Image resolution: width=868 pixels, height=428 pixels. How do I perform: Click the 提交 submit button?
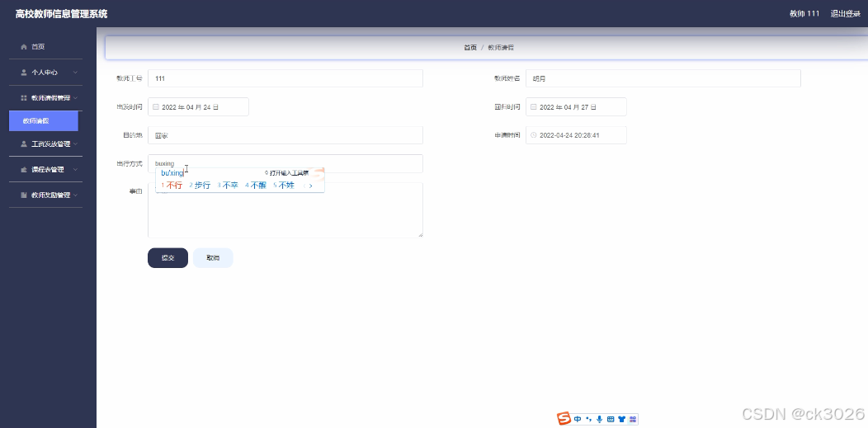point(167,257)
